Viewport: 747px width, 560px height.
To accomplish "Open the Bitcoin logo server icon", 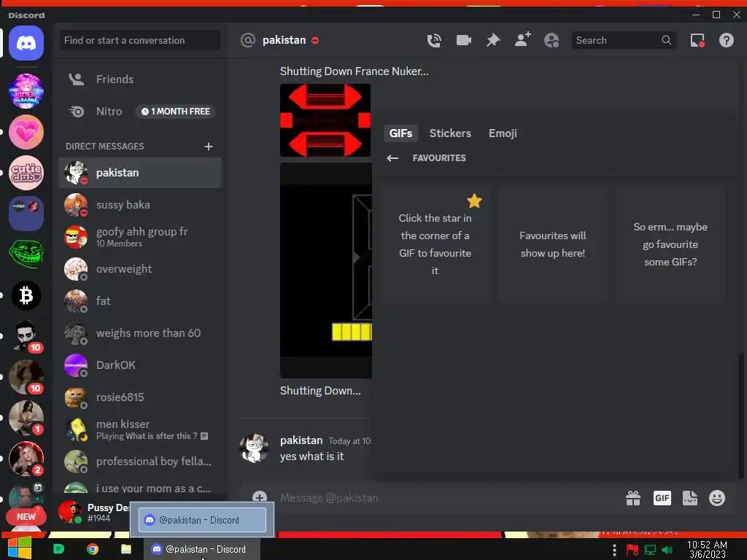I will click(26, 296).
